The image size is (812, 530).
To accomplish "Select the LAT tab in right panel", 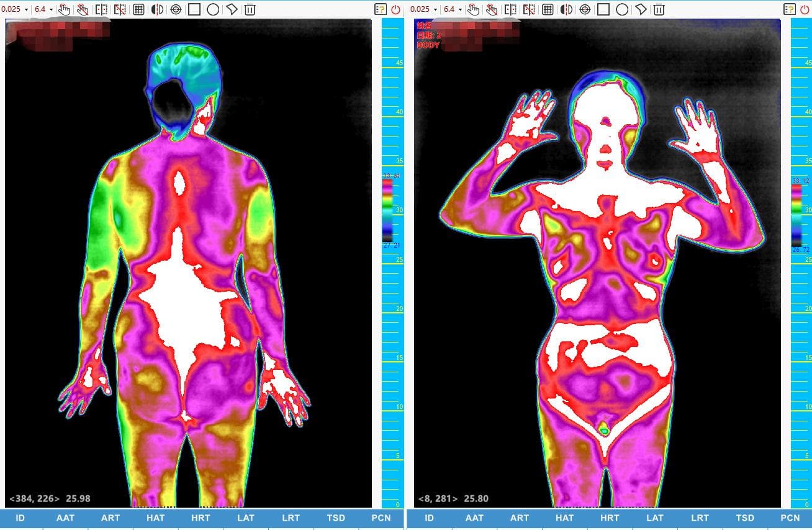I will 655,518.
